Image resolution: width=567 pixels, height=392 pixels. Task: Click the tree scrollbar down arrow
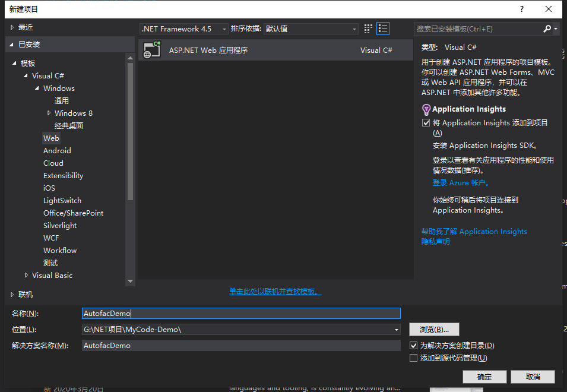(131, 281)
